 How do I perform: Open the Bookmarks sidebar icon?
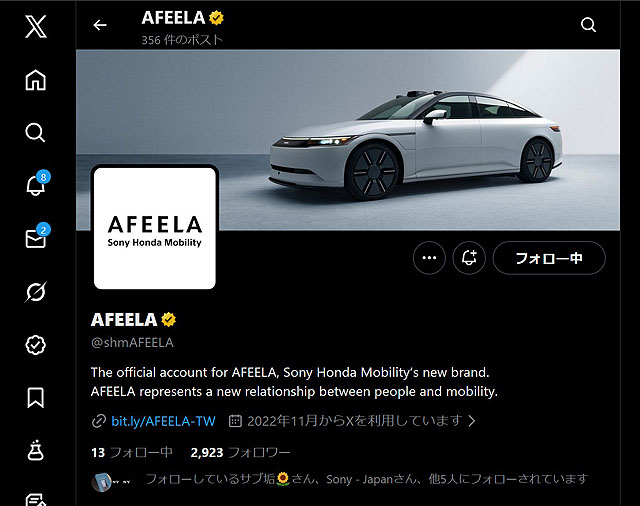pos(36,397)
